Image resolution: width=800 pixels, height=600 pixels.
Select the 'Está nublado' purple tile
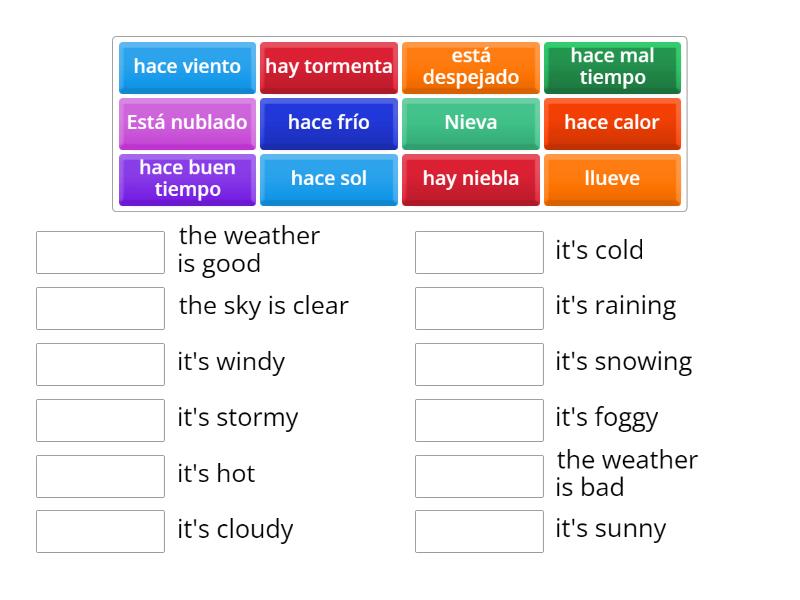click(x=186, y=123)
